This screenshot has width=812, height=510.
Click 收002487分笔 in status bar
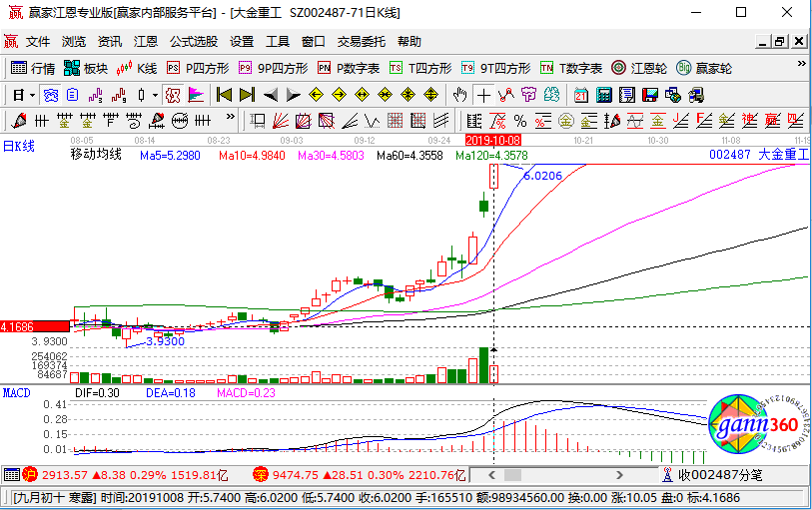720,475
